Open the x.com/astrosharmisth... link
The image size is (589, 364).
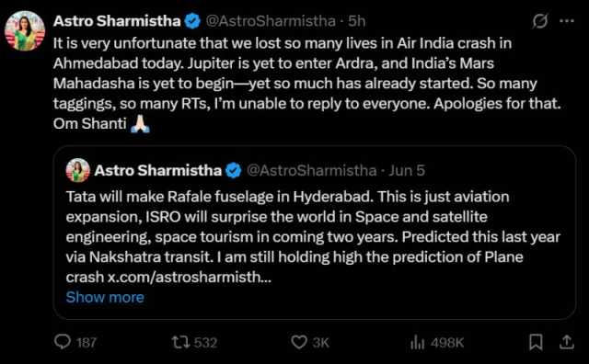(x=190, y=278)
